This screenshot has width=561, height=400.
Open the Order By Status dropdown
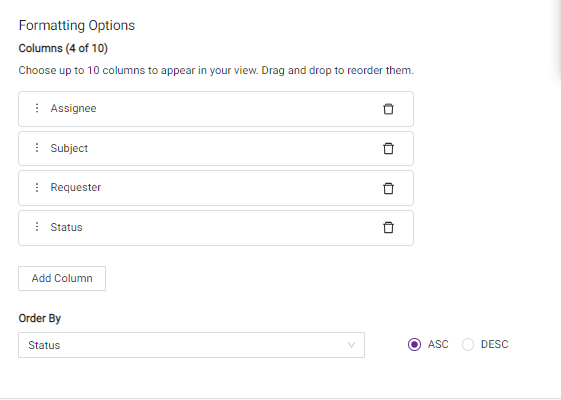[x=191, y=345]
